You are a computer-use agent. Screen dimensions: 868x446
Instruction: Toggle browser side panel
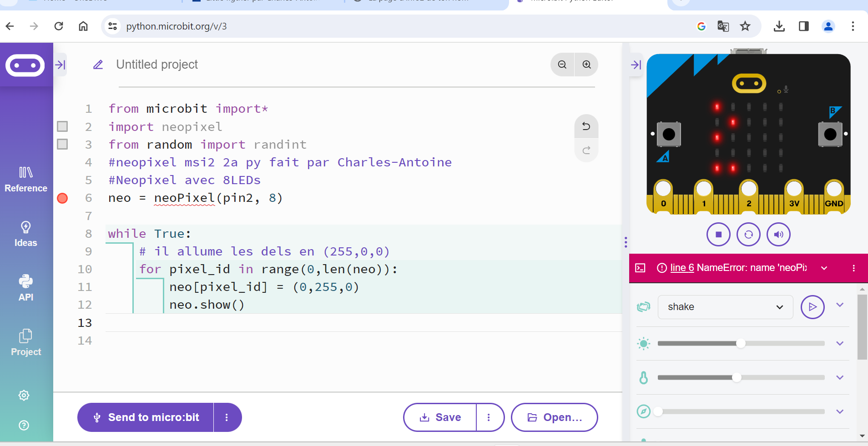click(804, 26)
